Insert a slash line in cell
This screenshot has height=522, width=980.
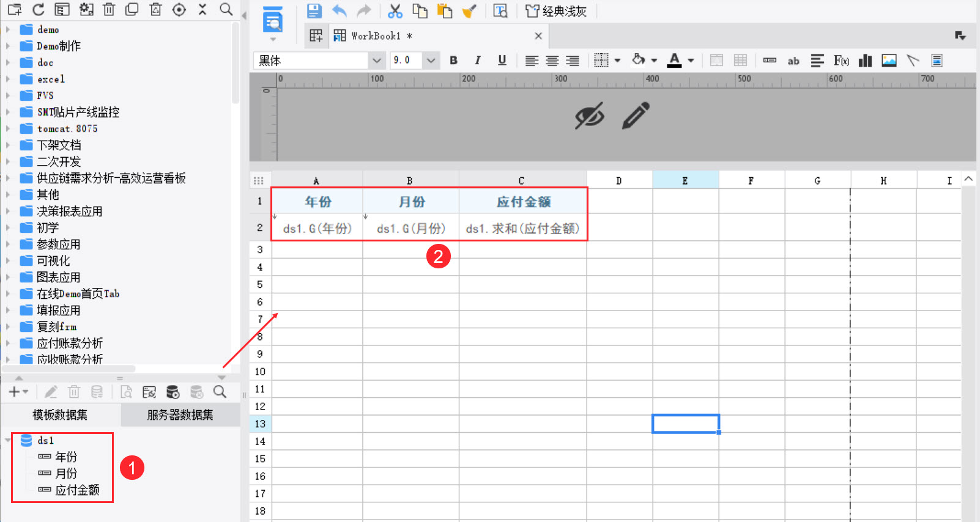pos(913,60)
